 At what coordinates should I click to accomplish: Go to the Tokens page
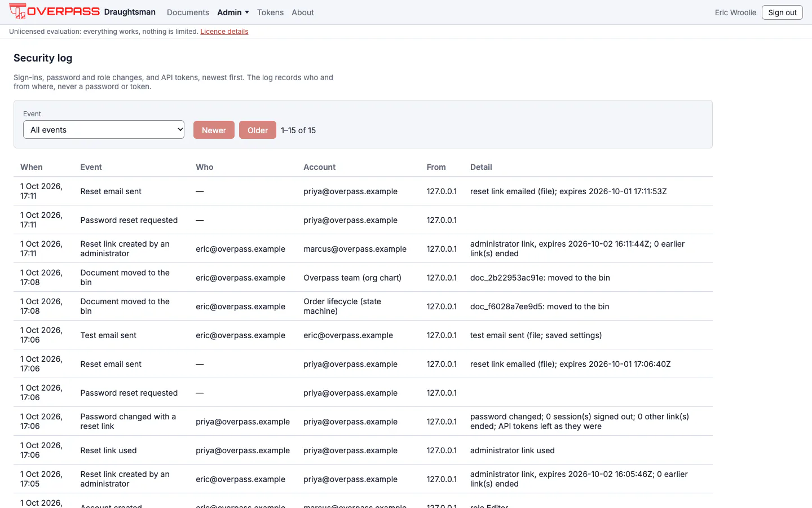270,12
